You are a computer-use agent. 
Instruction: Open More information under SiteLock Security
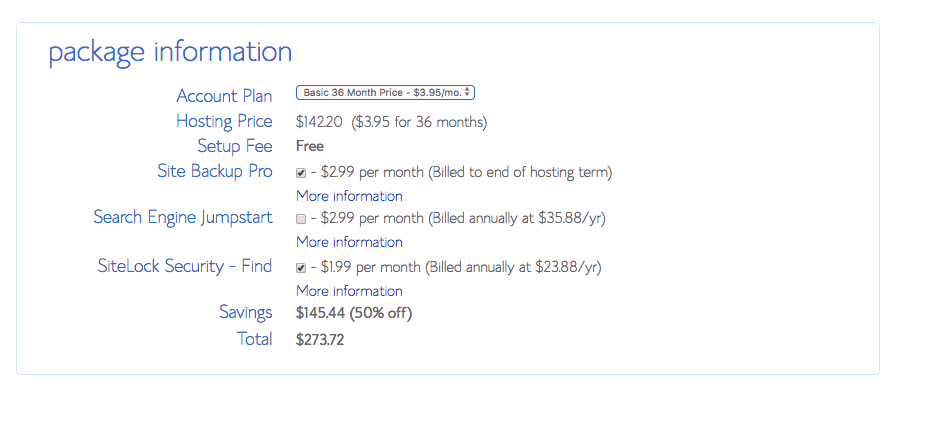(x=349, y=291)
